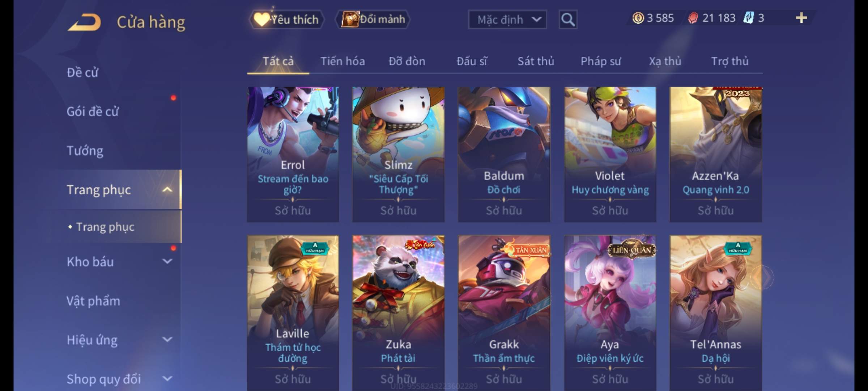Screen dimensions: 868x391
Task: Click the blue ticket currency icon
Action: (748, 18)
